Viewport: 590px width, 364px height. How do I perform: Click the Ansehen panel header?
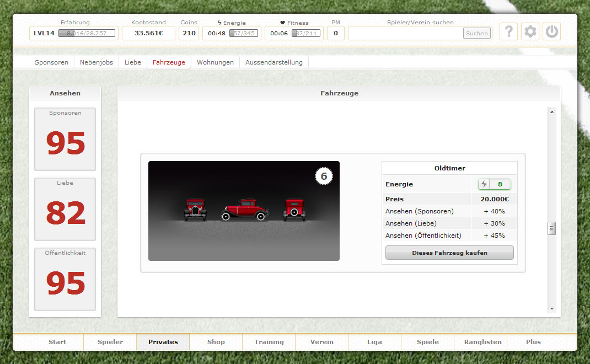(x=65, y=93)
